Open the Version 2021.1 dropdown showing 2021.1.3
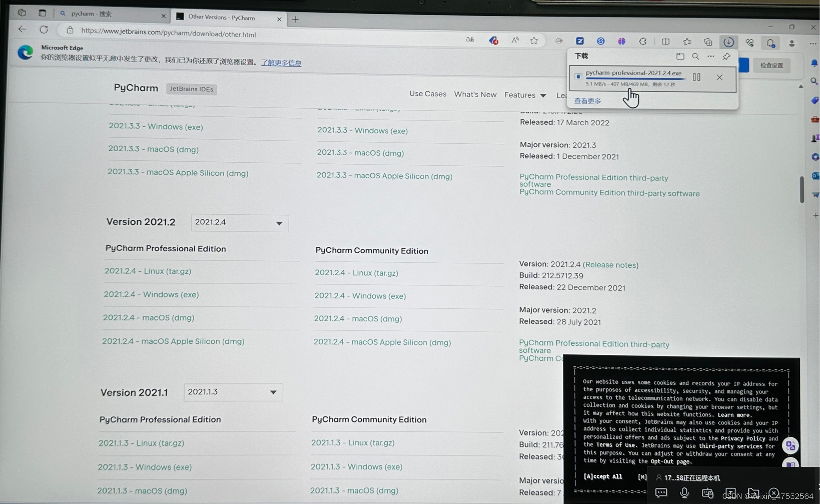820x504 pixels. pyautogui.click(x=233, y=392)
